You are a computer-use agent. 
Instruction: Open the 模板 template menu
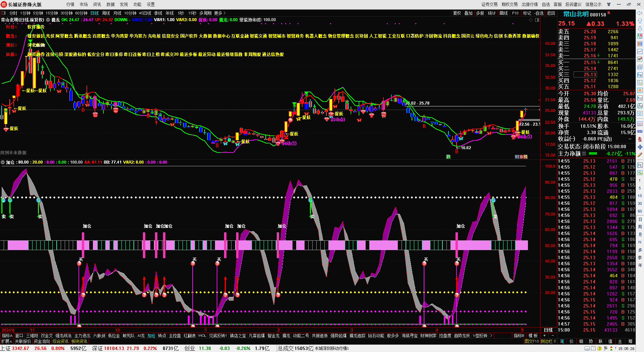(533, 336)
